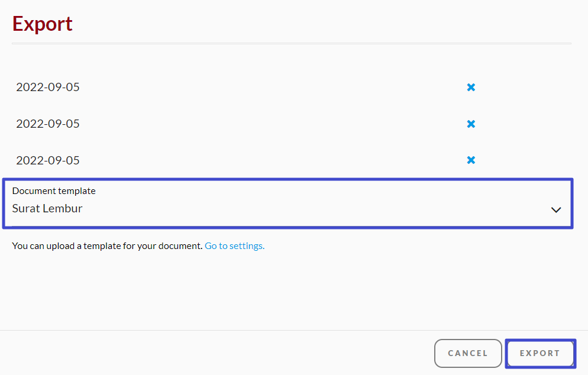Confirm the export with Surat Lembur template
The height and width of the screenshot is (375, 588).
pyautogui.click(x=540, y=353)
